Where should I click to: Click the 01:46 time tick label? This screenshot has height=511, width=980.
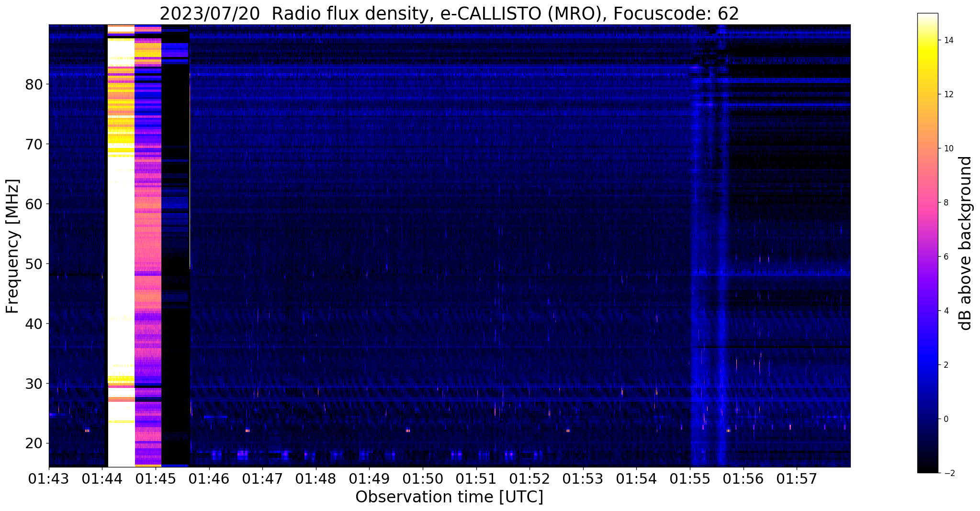(x=209, y=478)
